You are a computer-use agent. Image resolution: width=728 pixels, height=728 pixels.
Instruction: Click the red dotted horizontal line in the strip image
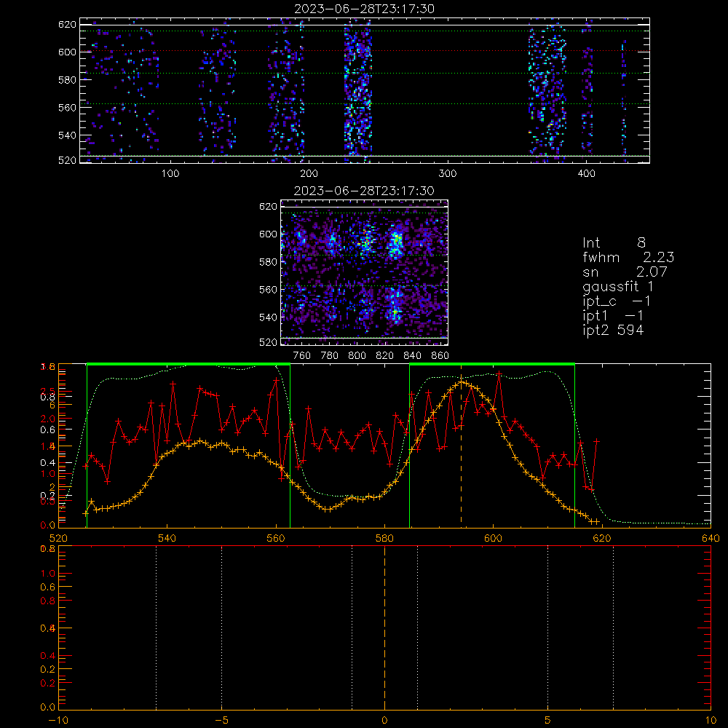pyautogui.click(x=365, y=51)
